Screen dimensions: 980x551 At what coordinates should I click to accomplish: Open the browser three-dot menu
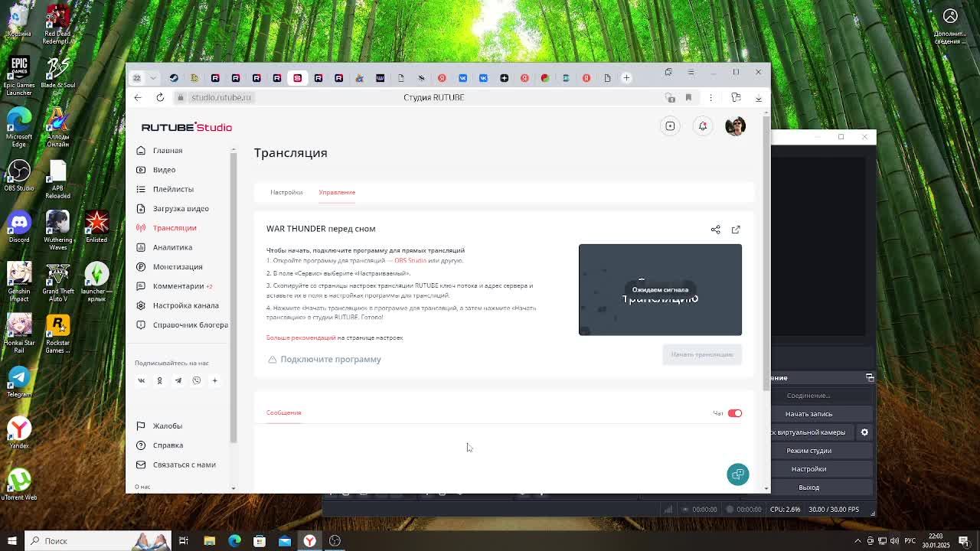click(x=710, y=97)
